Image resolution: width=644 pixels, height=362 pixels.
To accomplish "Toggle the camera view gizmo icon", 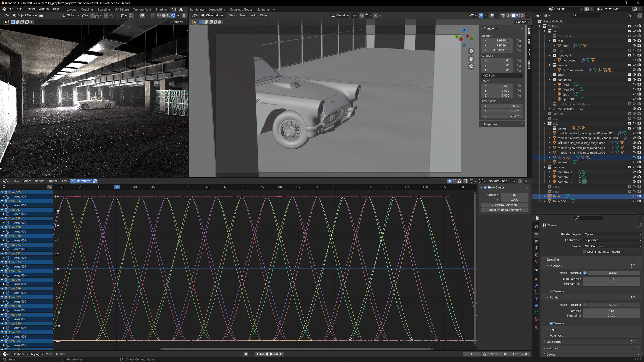I will coord(471,66).
